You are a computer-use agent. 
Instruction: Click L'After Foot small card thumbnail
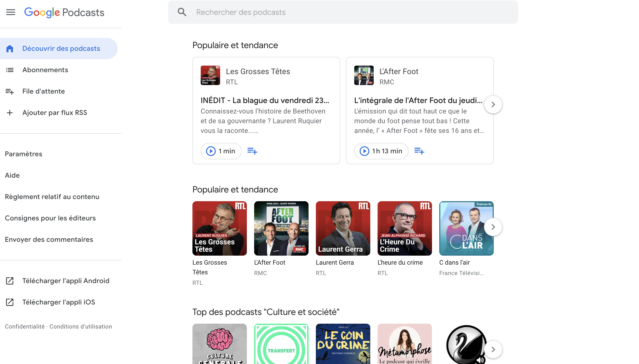(x=364, y=75)
